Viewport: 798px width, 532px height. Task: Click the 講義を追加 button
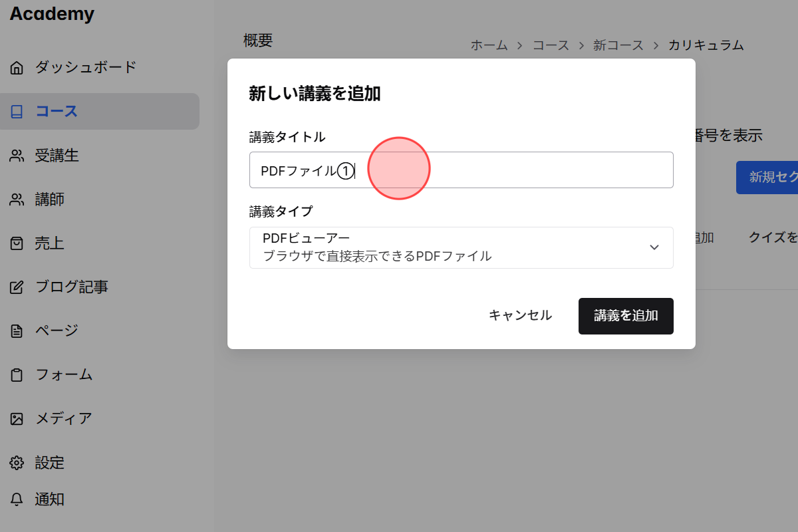tap(625, 316)
